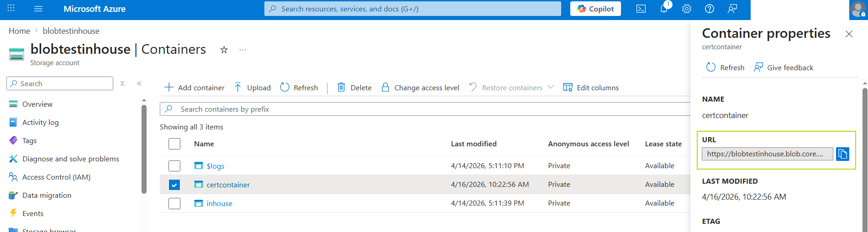Sort by the Name column header
The height and width of the screenshot is (232, 868).
coord(204,144)
